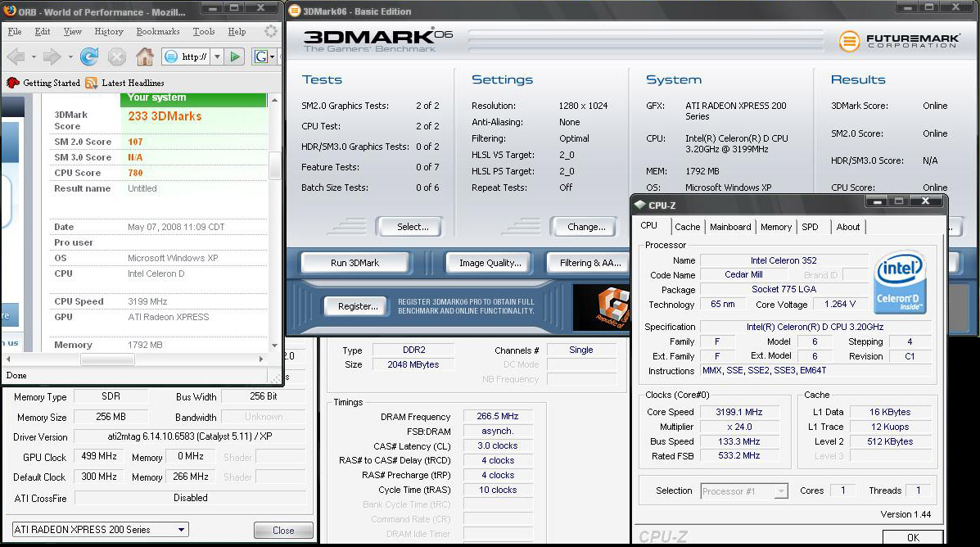Image resolution: width=980 pixels, height=547 pixels.
Task: Click Register... button in 3DMark06
Action: pos(358,306)
